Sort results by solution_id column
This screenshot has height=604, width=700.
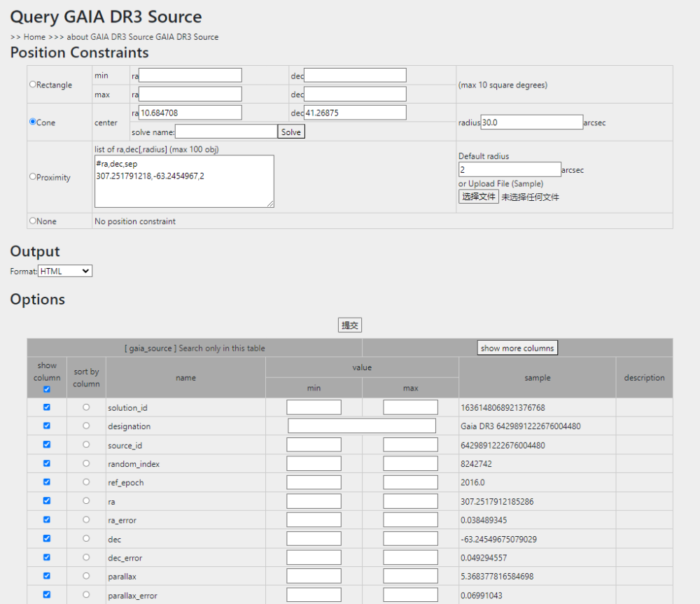[86, 407]
